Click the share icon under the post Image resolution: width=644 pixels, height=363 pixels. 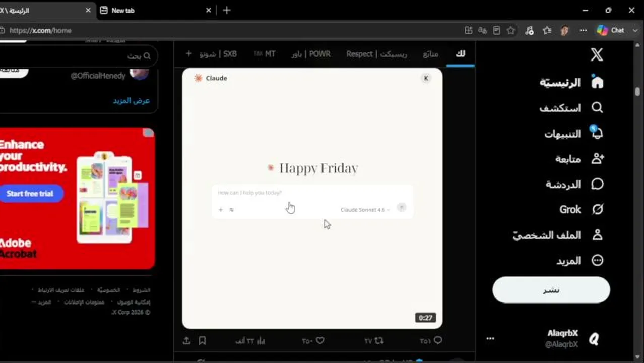pyautogui.click(x=186, y=341)
